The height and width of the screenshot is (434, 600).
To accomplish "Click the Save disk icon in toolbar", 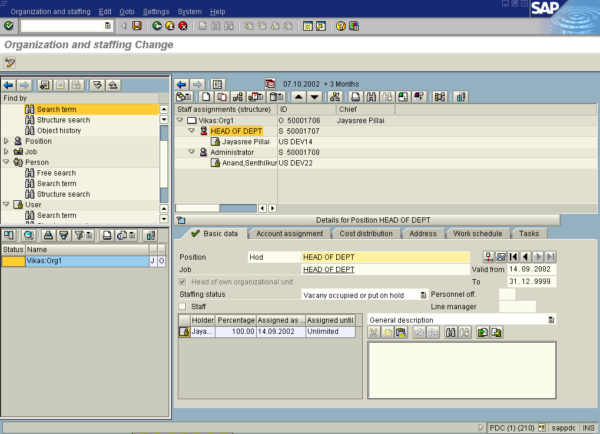I will (x=137, y=26).
